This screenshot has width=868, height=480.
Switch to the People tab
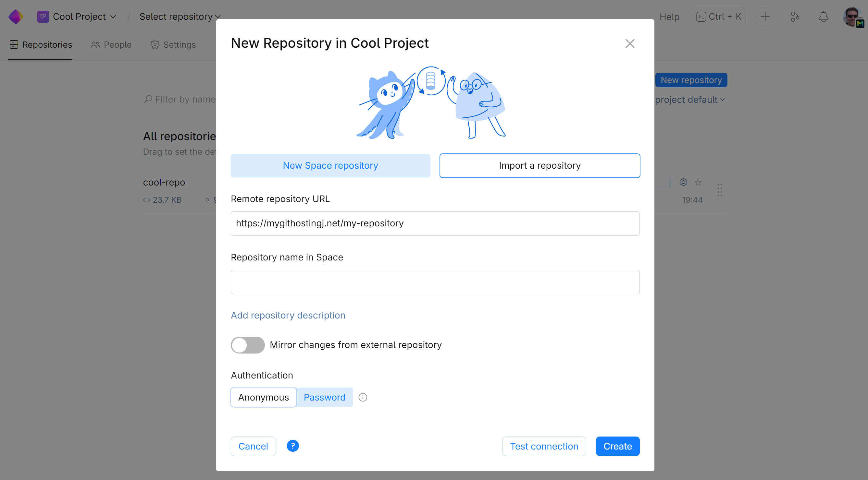pos(111,44)
